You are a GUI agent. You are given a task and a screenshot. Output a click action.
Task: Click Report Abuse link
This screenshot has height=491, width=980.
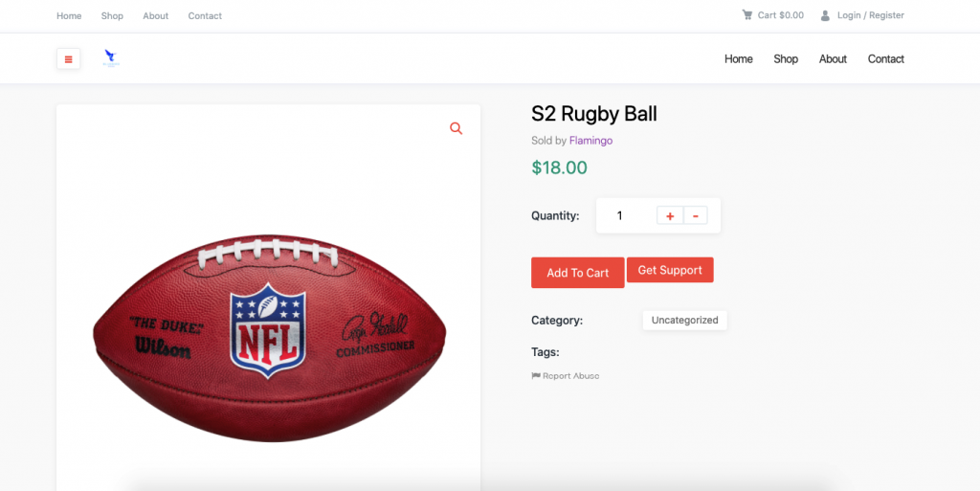point(570,376)
